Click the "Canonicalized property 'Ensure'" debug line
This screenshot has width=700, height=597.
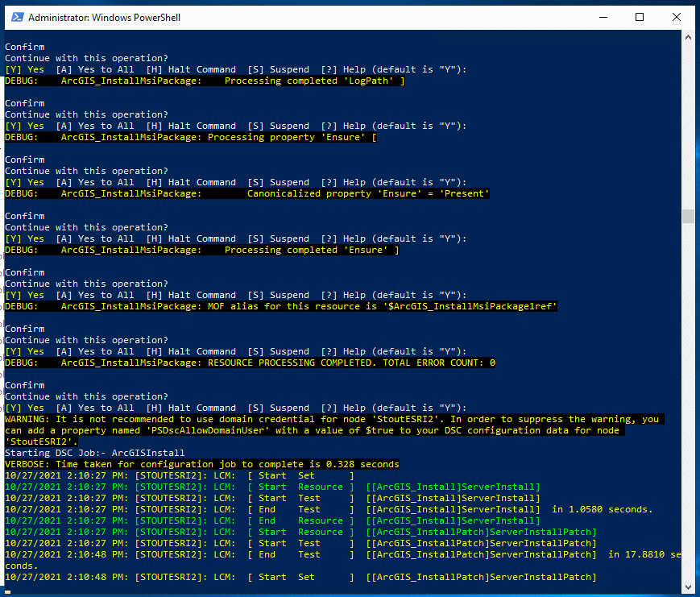click(246, 193)
